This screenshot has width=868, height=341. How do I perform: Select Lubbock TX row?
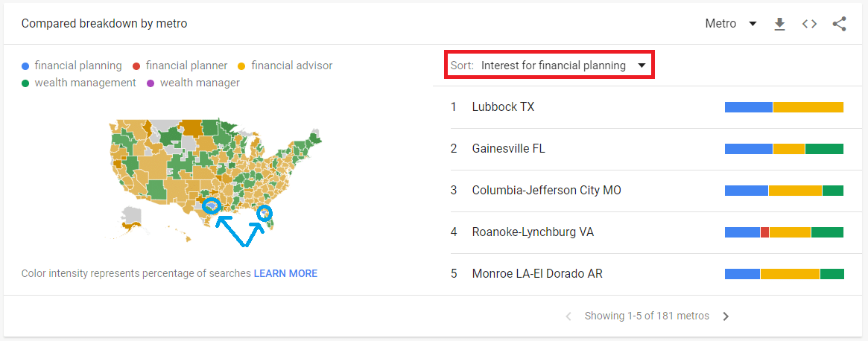(648, 107)
